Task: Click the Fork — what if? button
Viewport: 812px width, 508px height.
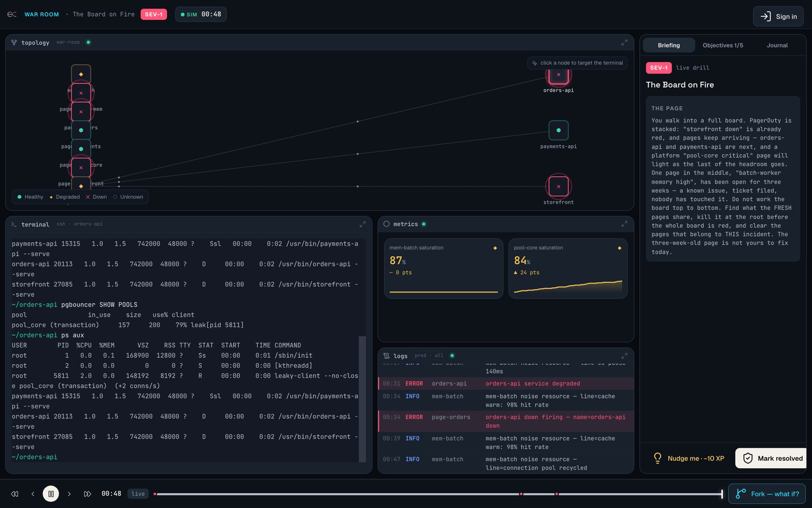Action: tap(767, 494)
